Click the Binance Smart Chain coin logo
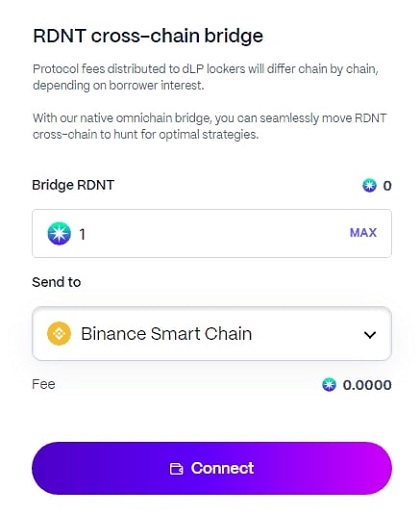Screen dimensions: 420x515 point(59,333)
